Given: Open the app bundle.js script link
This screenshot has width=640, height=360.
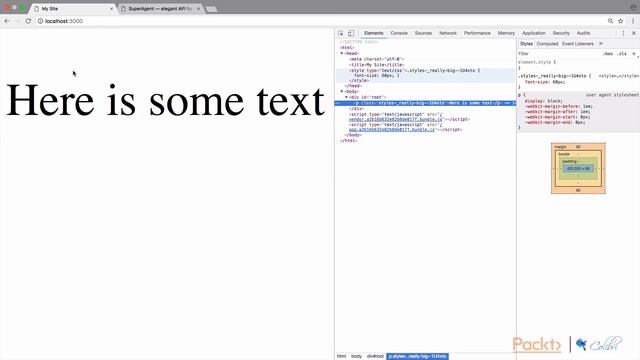Looking at the screenshot, I should (x=392, y=129).
